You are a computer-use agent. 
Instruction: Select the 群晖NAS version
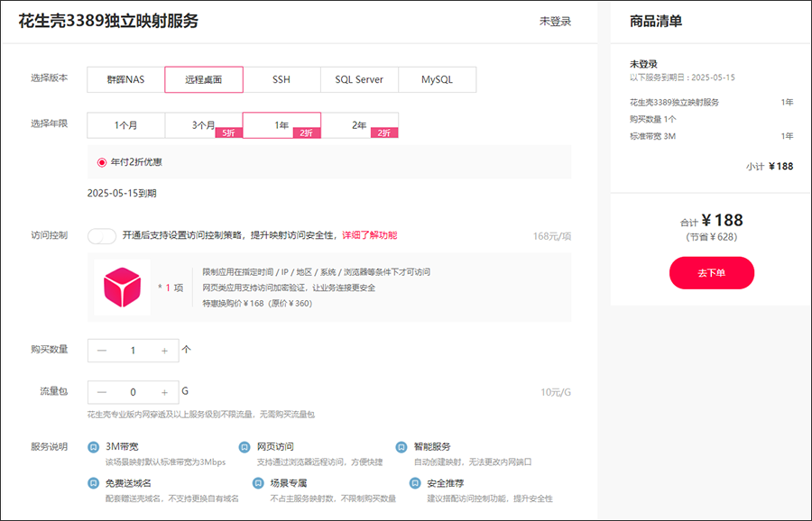click(125, 79)
